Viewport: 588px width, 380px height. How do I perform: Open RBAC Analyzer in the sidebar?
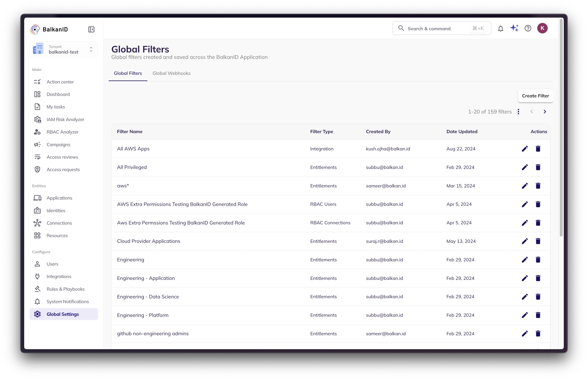point(64,132)
